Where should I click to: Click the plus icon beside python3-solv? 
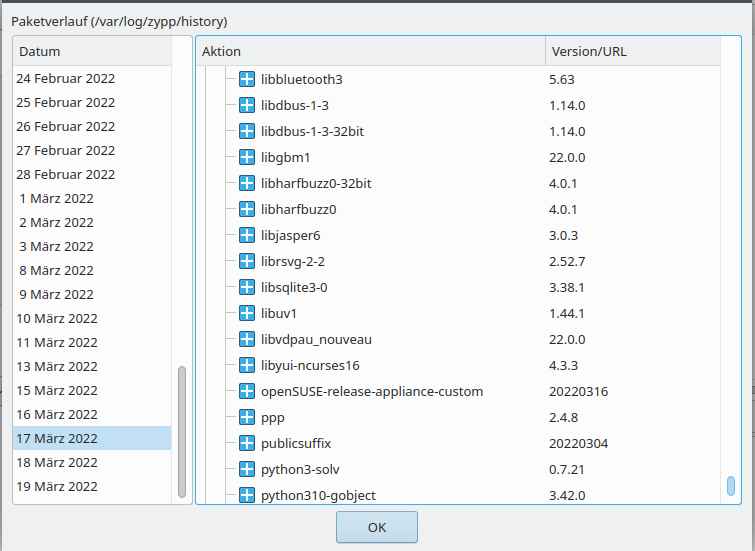[x=247, y=469]
